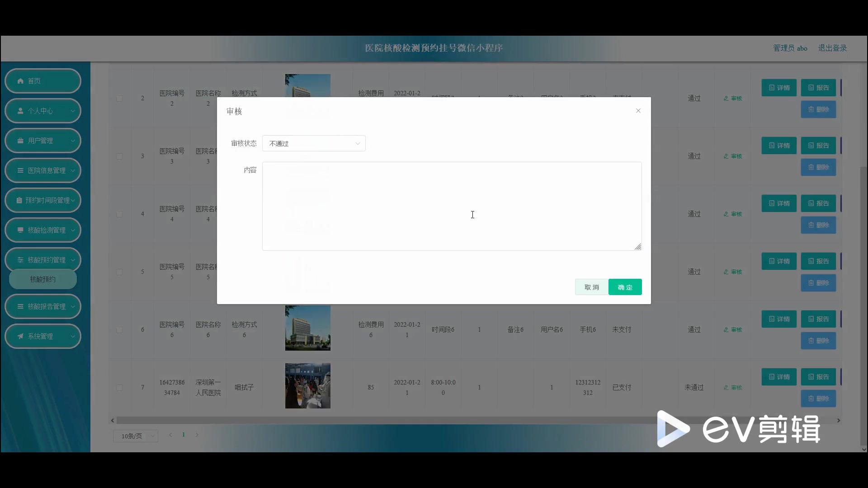
Task: Click the paper-plane icon in 系统管理
Action: click(x=20, y=336)
